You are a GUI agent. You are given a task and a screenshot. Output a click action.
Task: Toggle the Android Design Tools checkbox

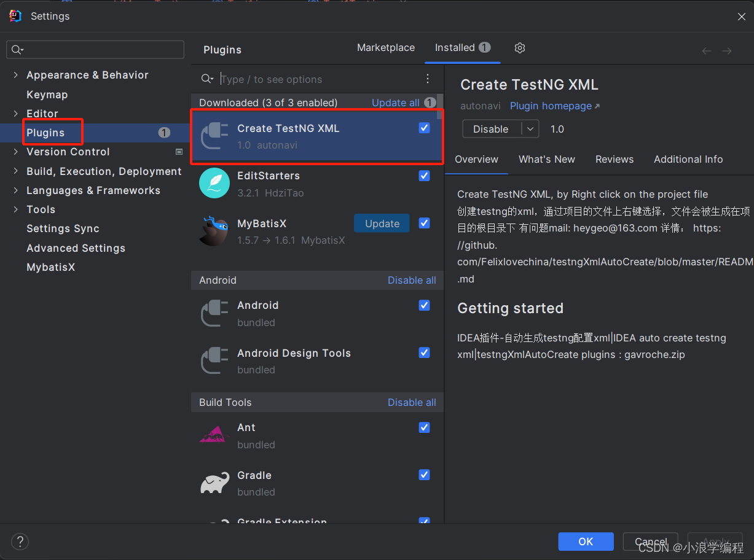[x=424, y=352]
